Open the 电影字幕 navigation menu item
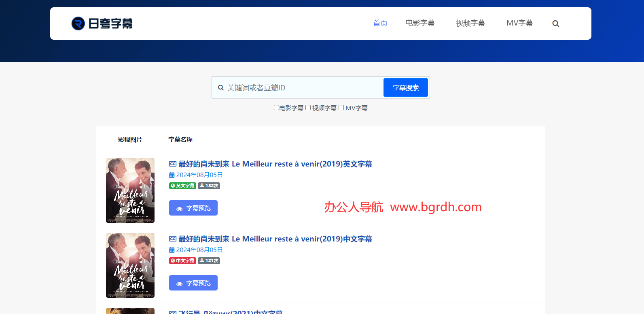Viewport: 644px width, 314px height. click(x=420, y=23)
